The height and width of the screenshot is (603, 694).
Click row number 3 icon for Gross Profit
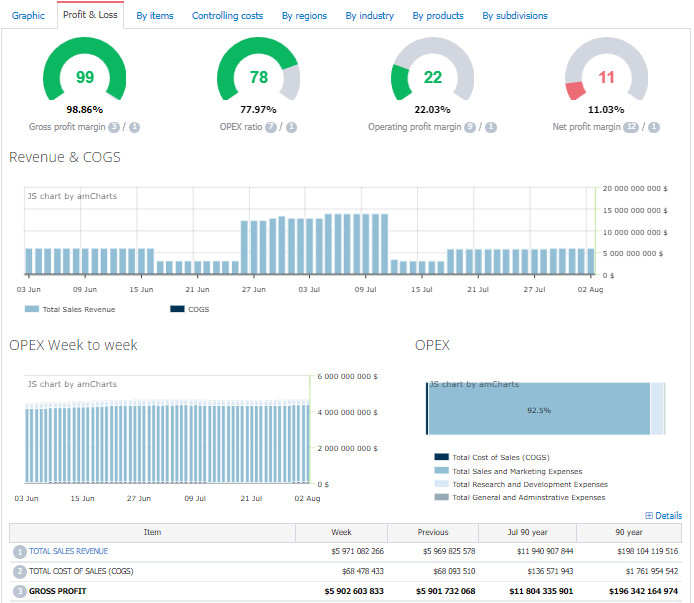click(x=19, y=591)
